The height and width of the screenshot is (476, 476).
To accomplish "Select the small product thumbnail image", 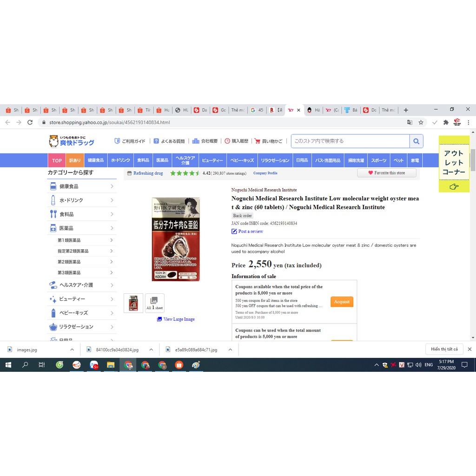I will point(133,303).
